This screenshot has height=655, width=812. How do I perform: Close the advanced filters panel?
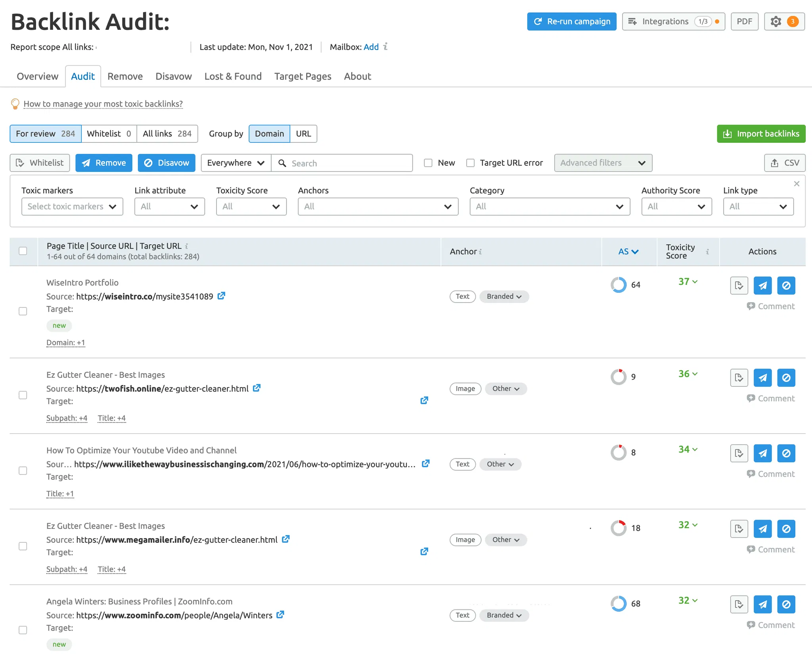coord(797,184)
